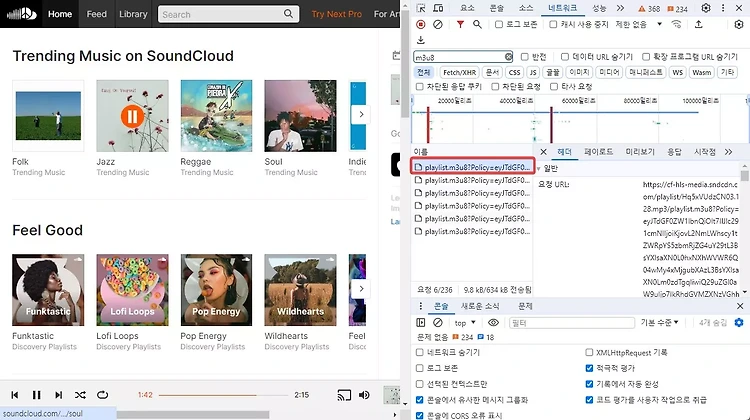Collapse the 일반 section in headers
Viewport: 750px width, 420px height.
click(x=539, y=169)
